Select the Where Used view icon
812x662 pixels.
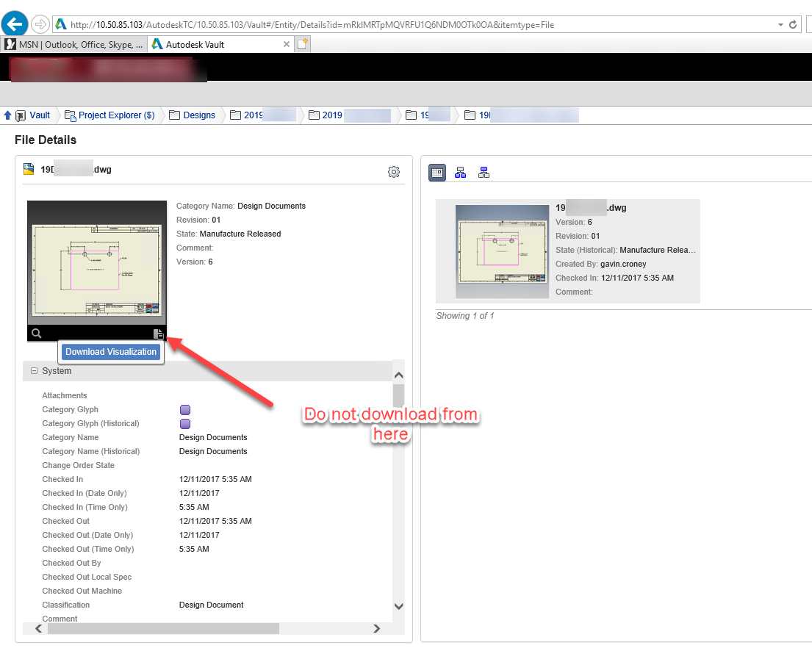click(x=484, y=173)
